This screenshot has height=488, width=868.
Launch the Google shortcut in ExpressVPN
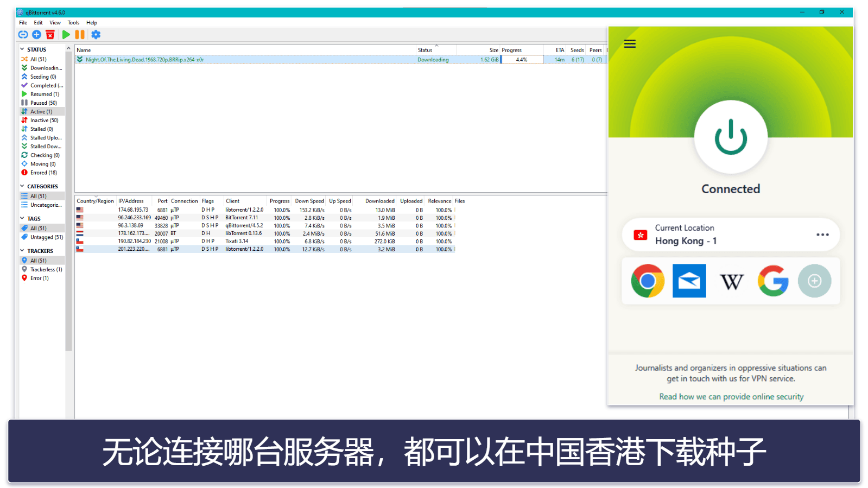773,281
